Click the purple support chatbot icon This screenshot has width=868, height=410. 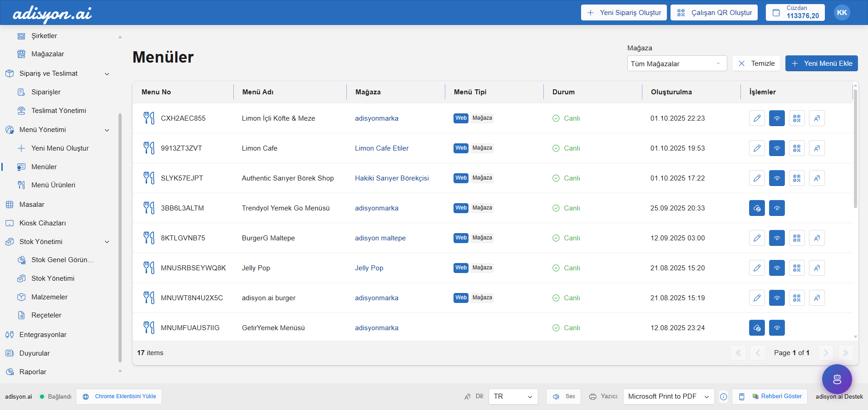coord(837,379)
